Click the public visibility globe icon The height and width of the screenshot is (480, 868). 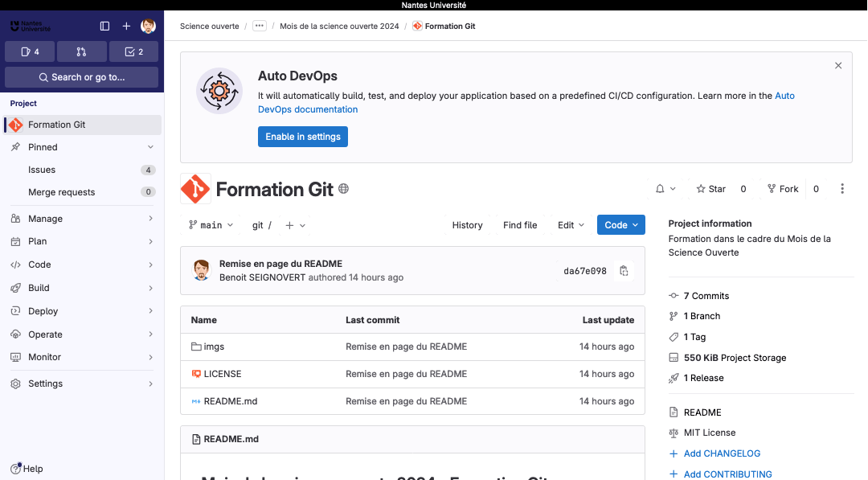[x=343, y=189]
